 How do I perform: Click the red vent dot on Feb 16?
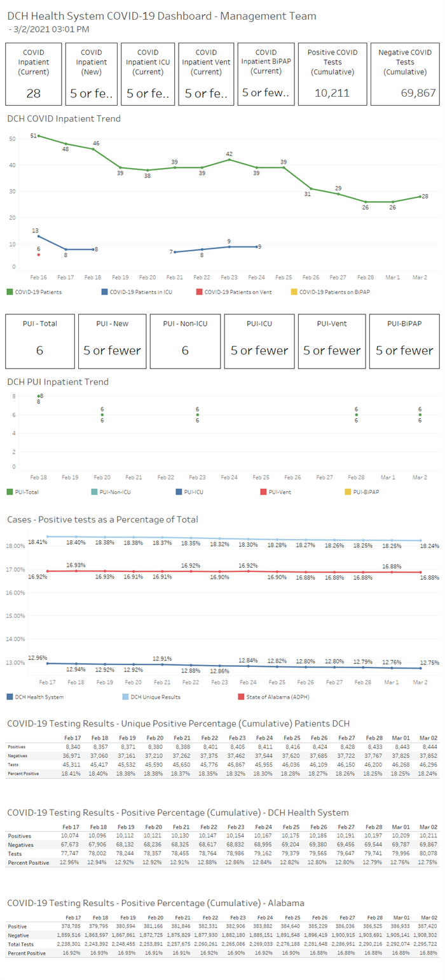coord(39,255)
